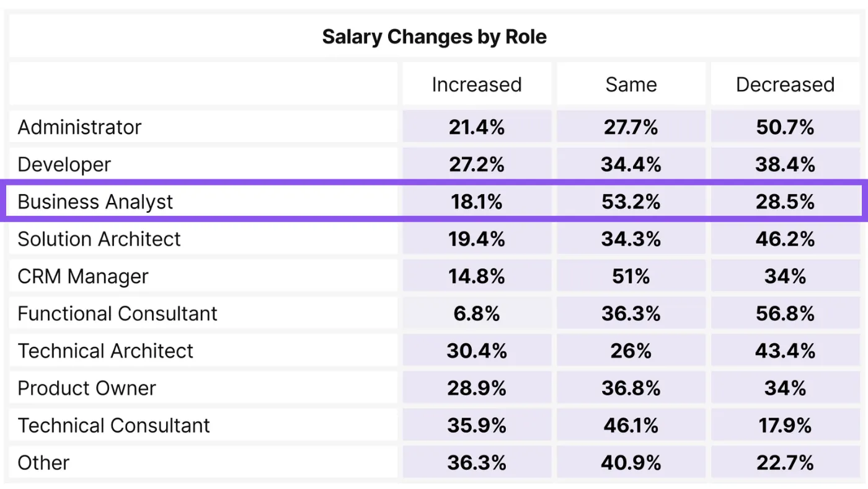
Task: Click the Functional Consultant row label
Action: (x=118, y=313)
